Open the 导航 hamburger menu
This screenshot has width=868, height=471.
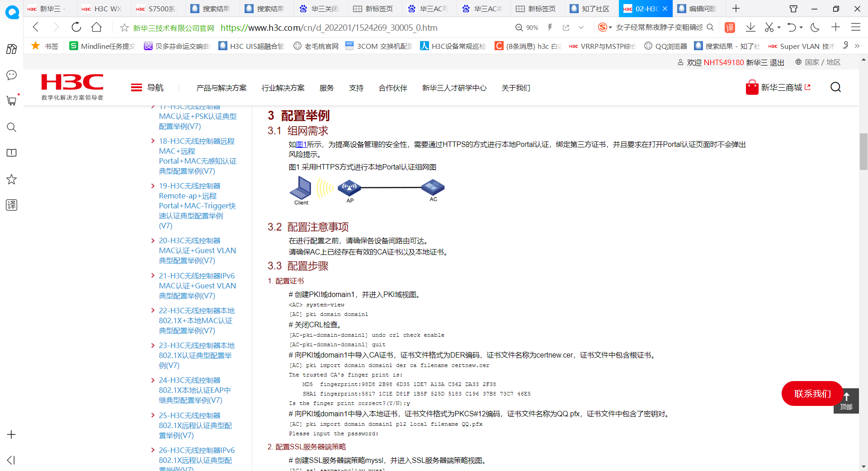(147, 88)
